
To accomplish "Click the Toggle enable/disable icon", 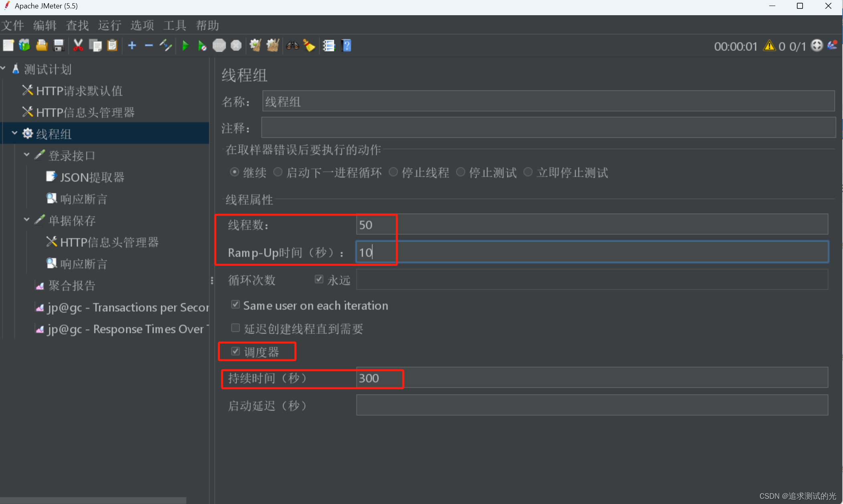I will (x=166, y=46).
